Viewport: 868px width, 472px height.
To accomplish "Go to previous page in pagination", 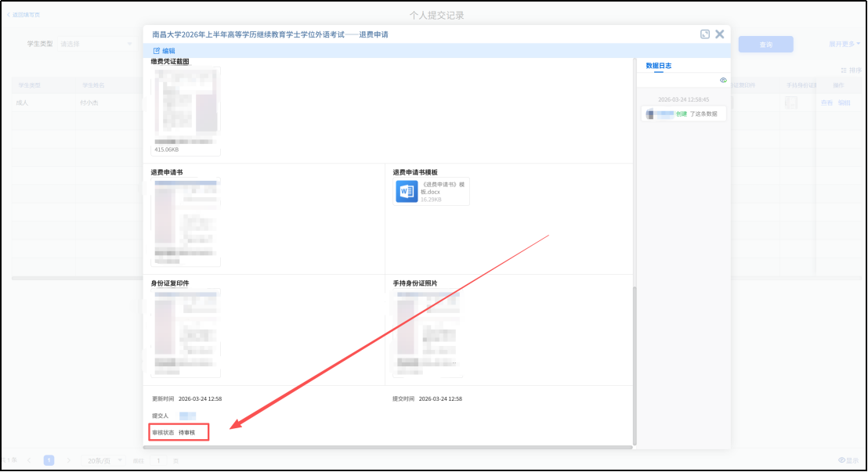I will click(29, 460).
